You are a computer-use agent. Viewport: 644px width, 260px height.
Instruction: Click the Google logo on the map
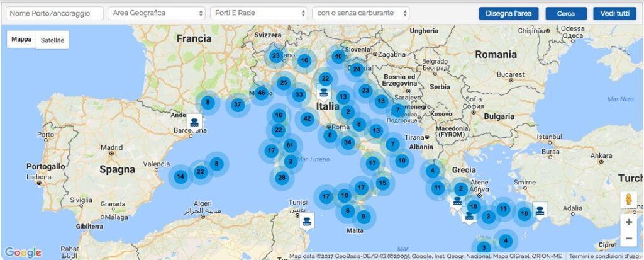(23, 252)
